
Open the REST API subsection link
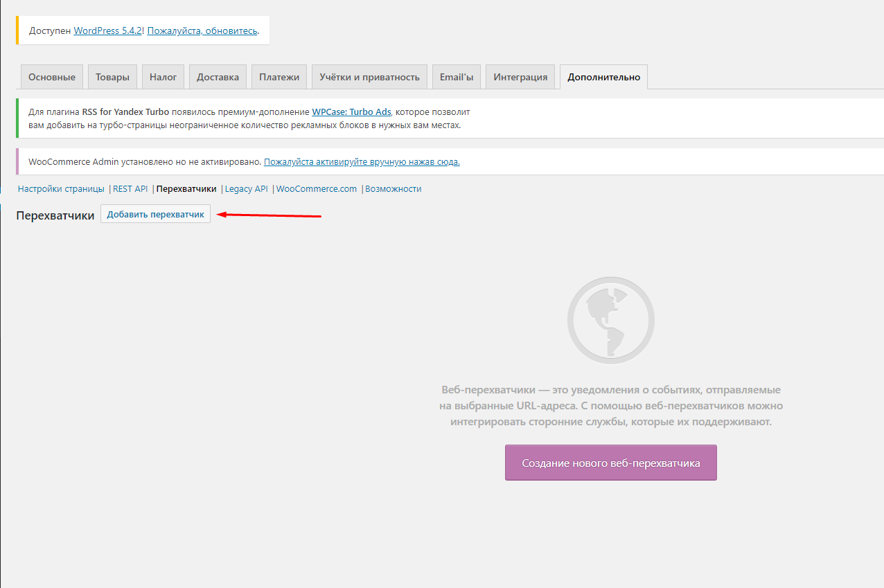point(130,189)
